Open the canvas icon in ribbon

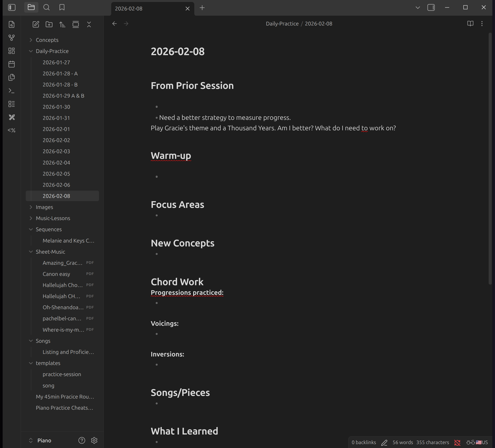(x=12, y=51)
